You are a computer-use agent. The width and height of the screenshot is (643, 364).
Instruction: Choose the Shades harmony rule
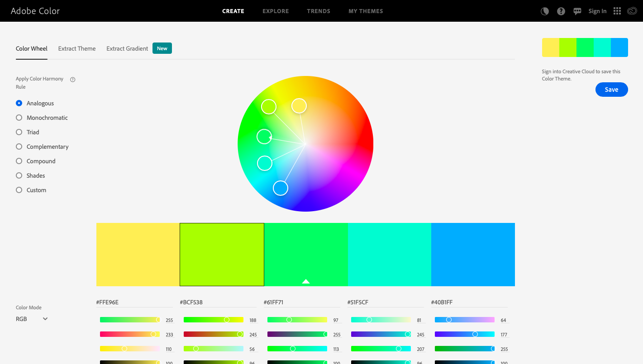[x=19, y=175]
